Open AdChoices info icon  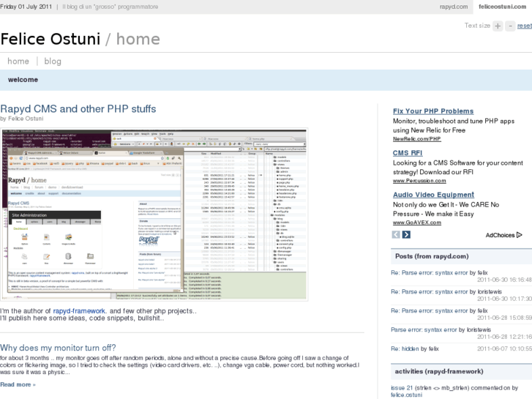click(519, 235)
